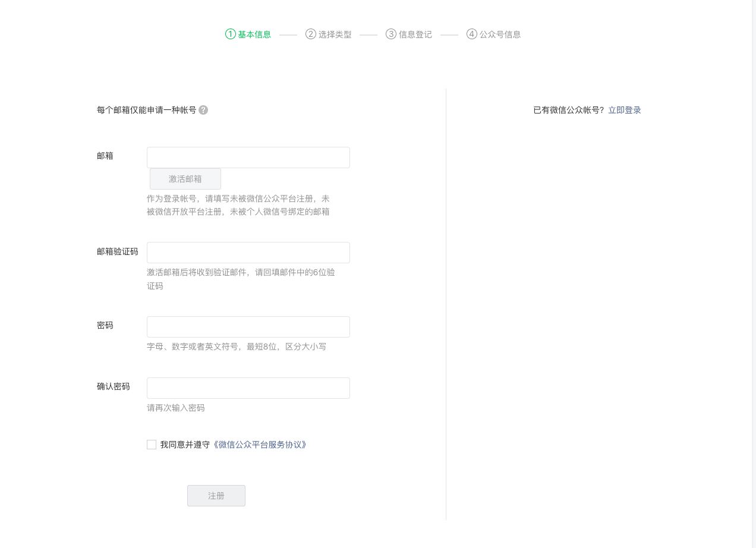Viewport: 756px width, 548px height.
Task: Click inside the 邮箱 email input field
Action: 248,157
